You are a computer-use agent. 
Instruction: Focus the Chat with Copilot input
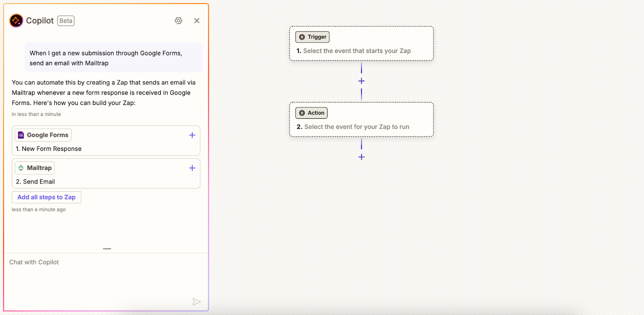coord(101,278)
